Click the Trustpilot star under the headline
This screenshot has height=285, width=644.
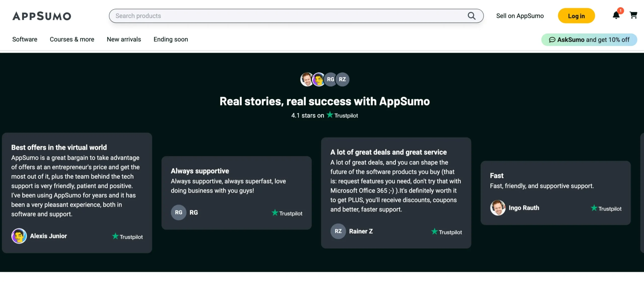click(330, 115)
